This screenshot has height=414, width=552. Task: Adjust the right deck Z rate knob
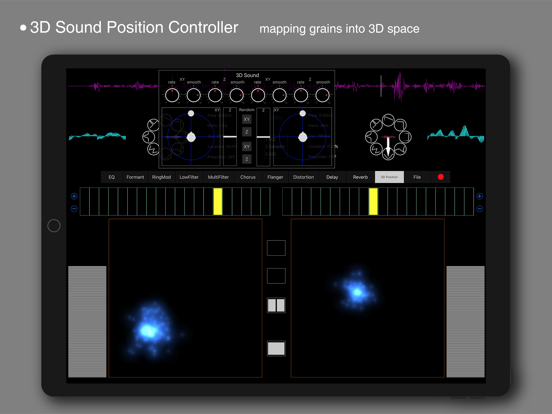pyautogui.click(x=301, y=95)
